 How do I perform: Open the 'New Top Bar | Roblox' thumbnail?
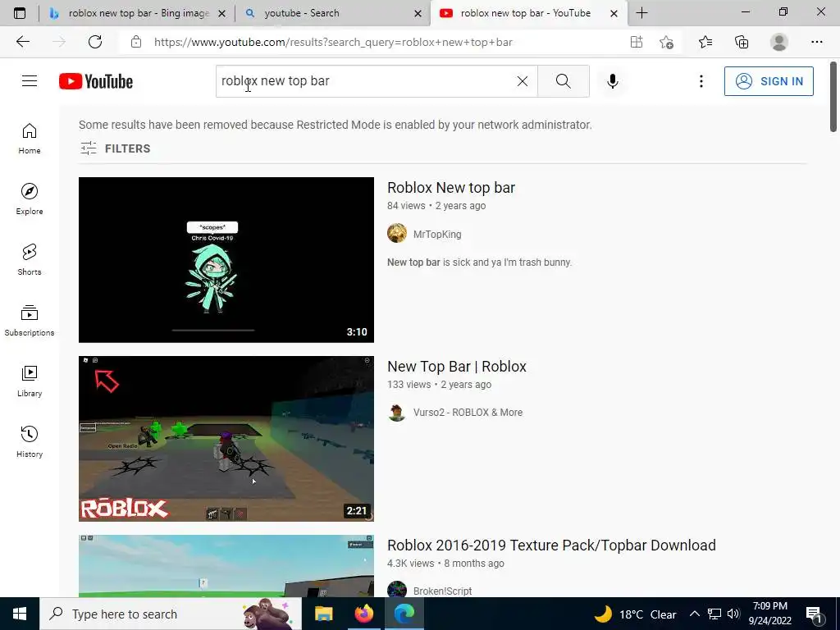pos(226,439)
